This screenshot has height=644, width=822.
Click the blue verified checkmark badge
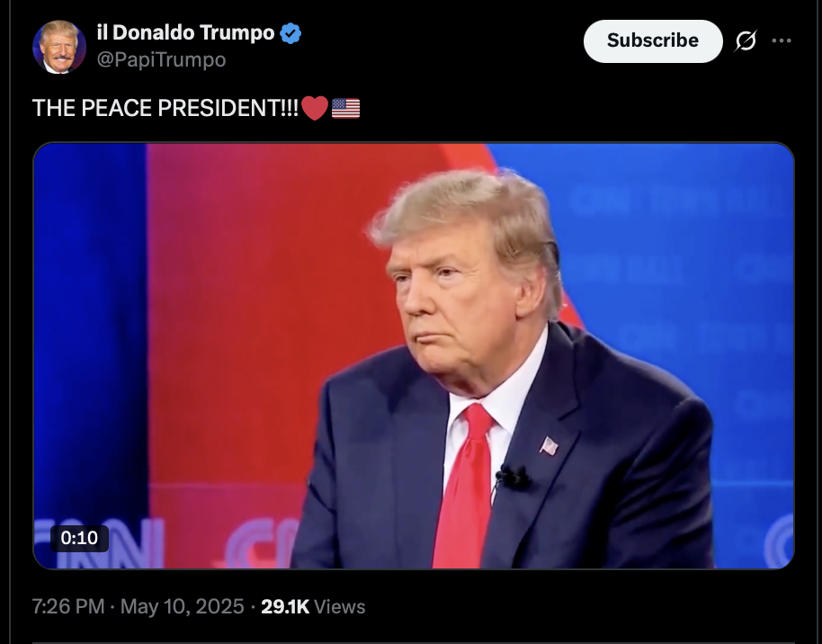pos(290,33)
